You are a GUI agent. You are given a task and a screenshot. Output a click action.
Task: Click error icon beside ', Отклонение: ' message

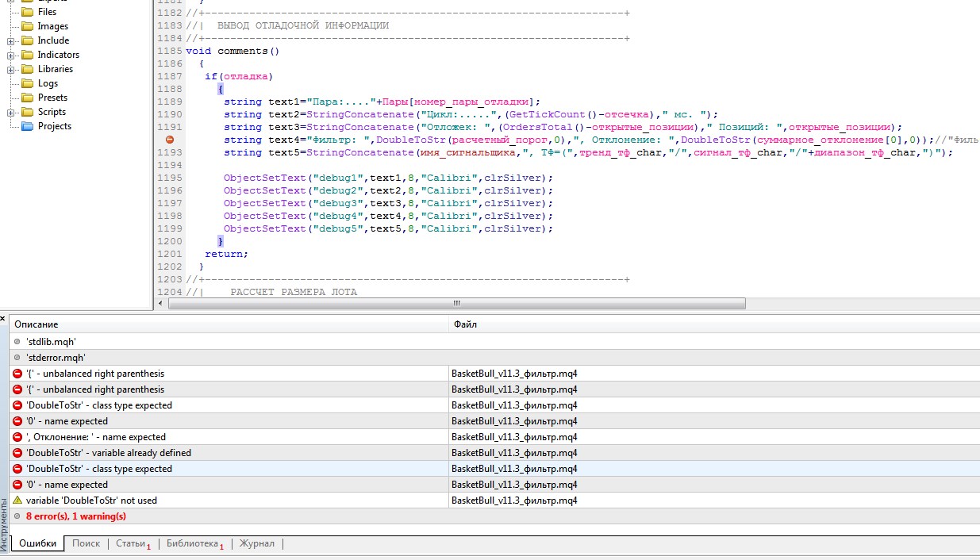point(17,437)
